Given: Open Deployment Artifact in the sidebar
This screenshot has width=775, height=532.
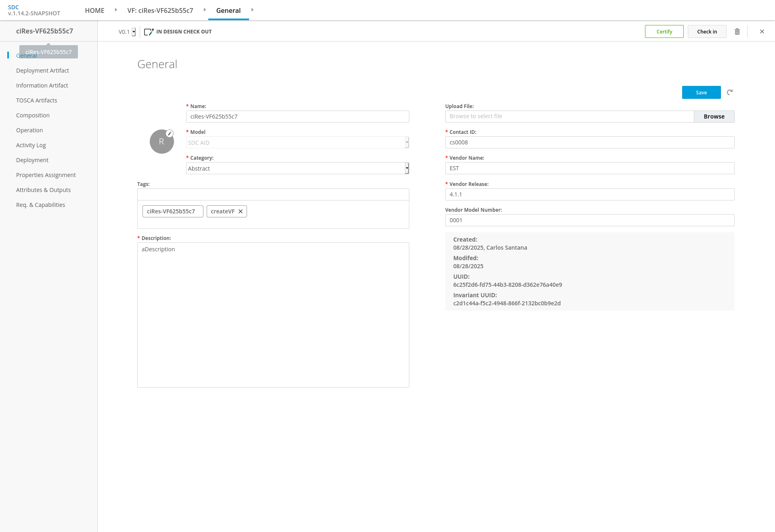Looking at the screenshot, I should pos(42,71).
